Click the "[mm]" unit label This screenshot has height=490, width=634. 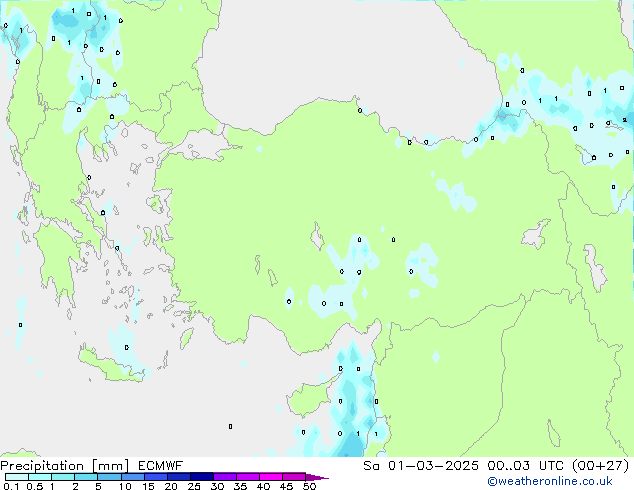click(110, 466)
